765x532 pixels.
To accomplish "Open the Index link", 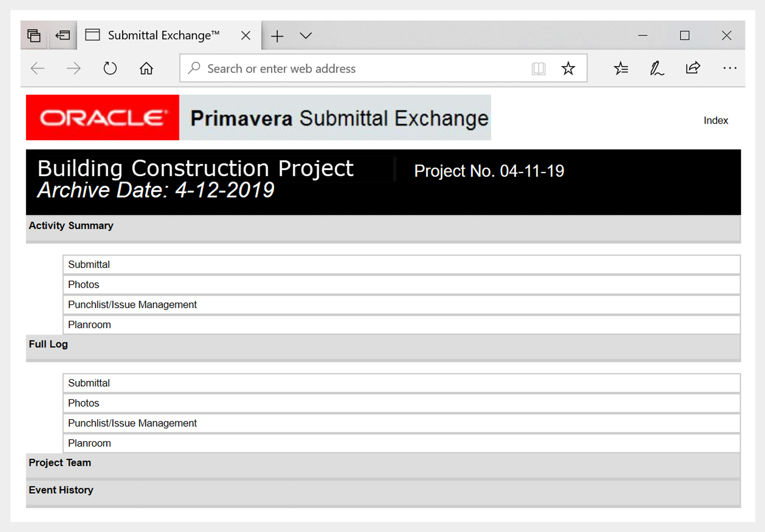I will coord(715,120).
